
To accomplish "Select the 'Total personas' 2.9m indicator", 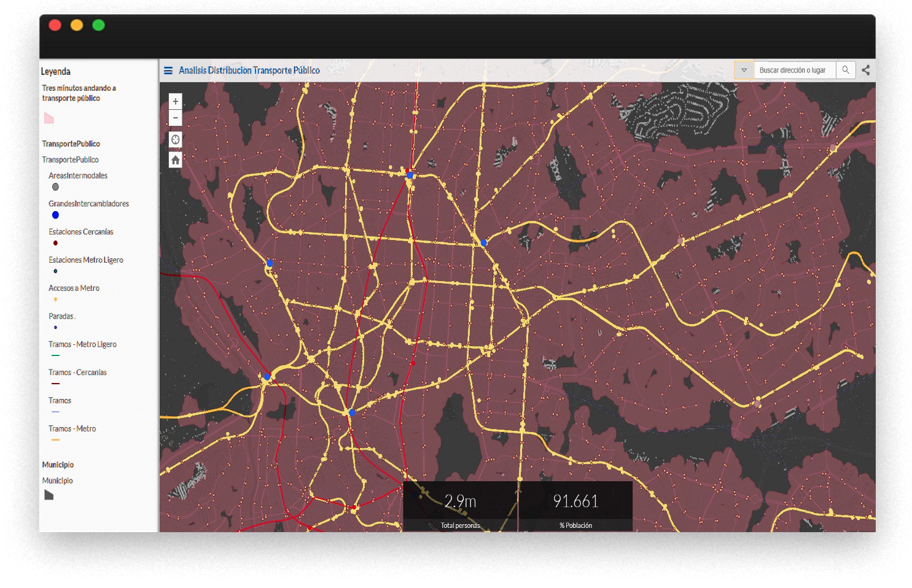I will (460, 507).
